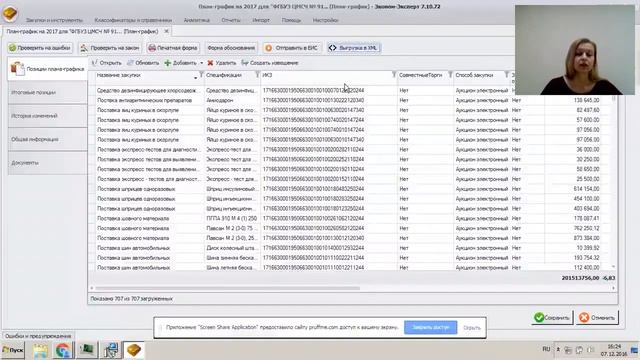Toggle sort arrow on Название закупки
The width and height of the screenshot is (640, 360).
[x=196, y=77]
